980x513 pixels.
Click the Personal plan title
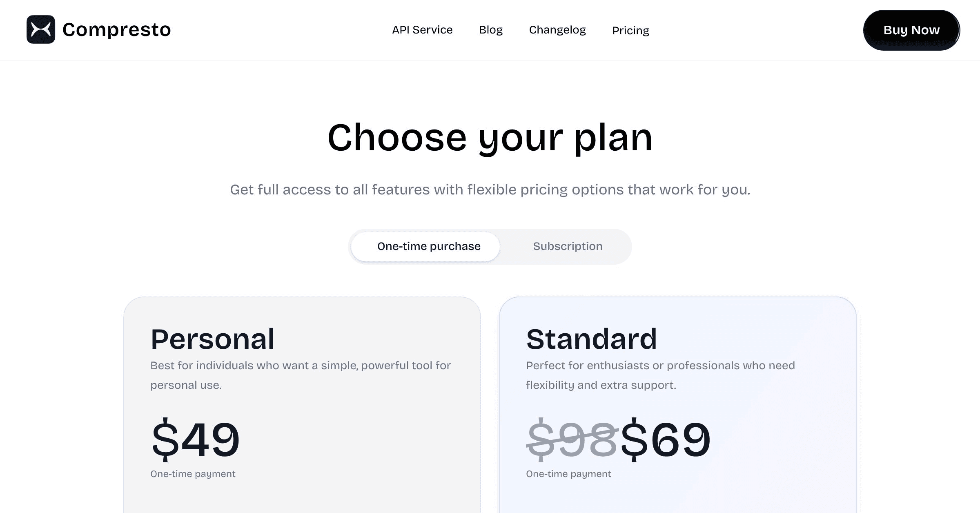pyautogui.click(x=212, y=339)
